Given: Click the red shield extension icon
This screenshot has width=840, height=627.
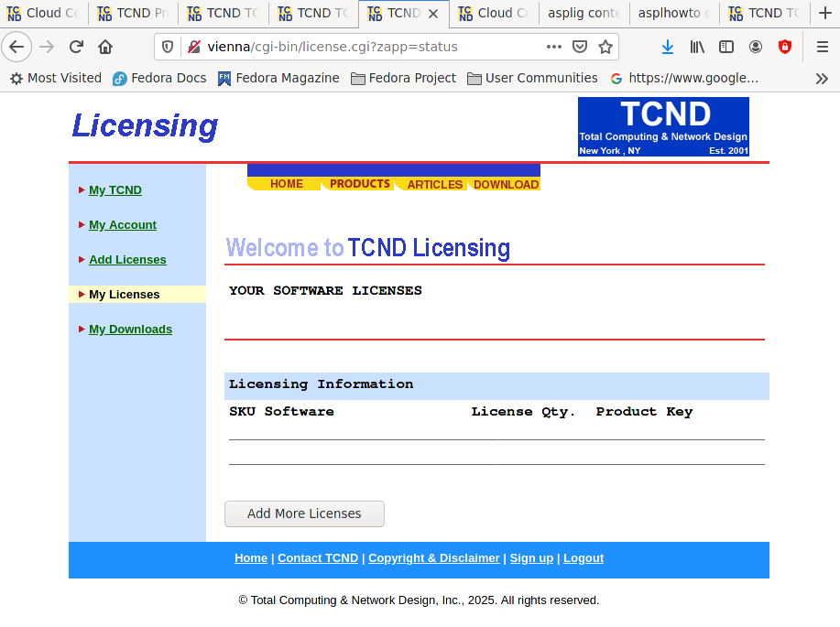Looking at the screenshot, I should (785, 47).
